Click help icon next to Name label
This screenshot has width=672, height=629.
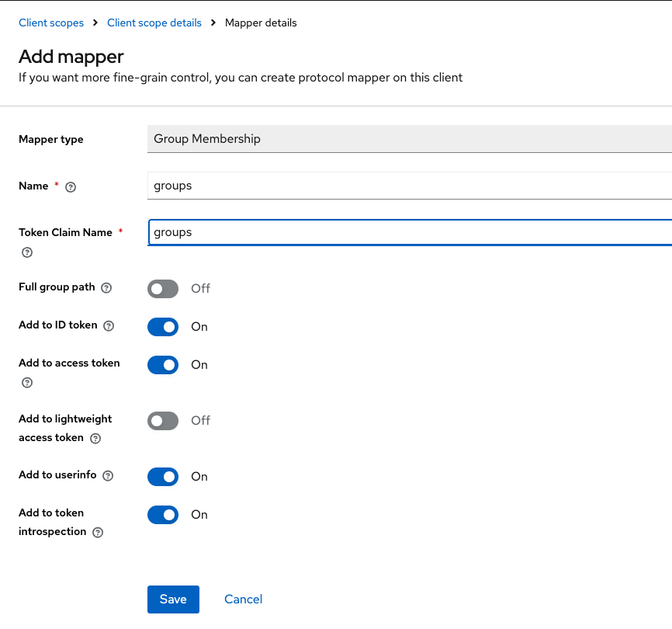point(71,186)
